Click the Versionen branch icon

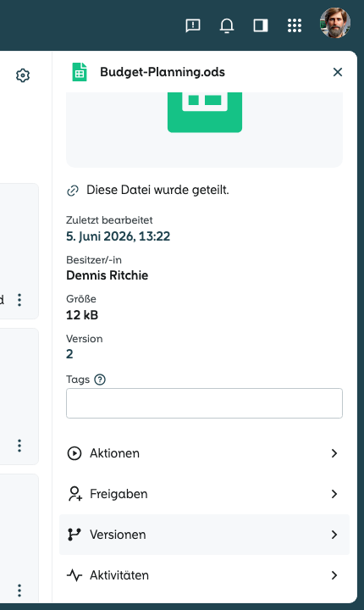click(74, 535)
